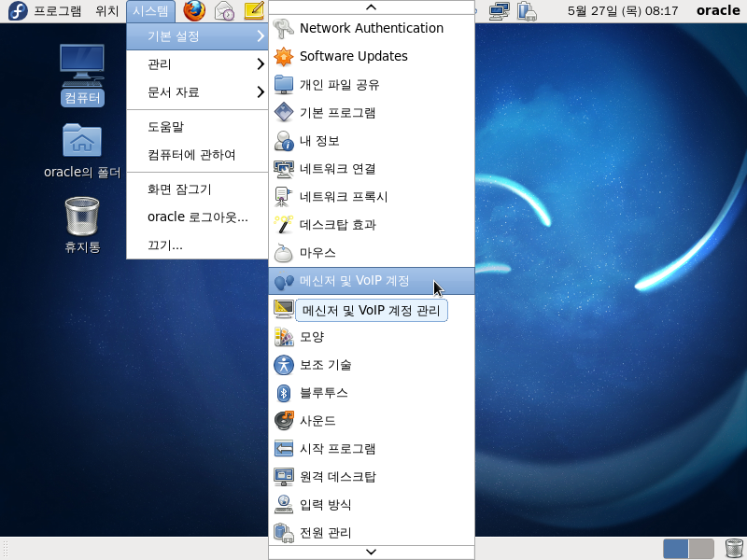The height and width of the screenshot is (560, 747).
Task: Click the 블루투스 Bluetooth icon
Action: (x=284, y=393)
